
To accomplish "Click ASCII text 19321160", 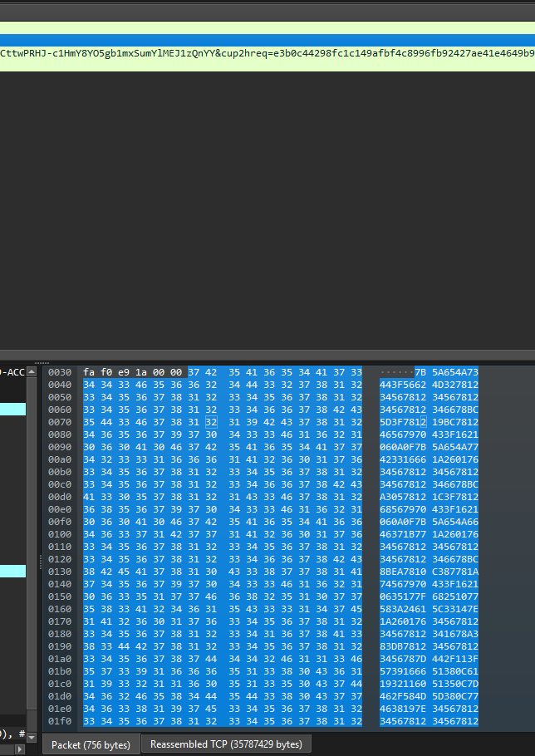I will pyautogui.click(x=403, y=684).
